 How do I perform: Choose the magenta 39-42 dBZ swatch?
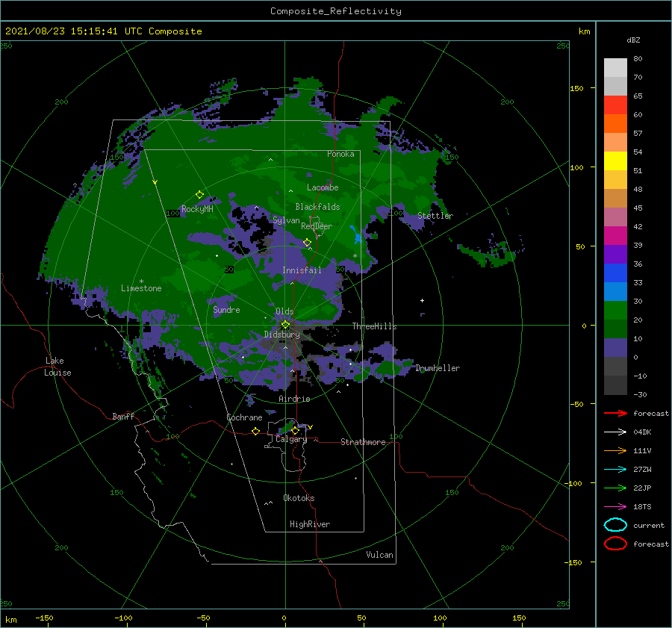(615, 236)
